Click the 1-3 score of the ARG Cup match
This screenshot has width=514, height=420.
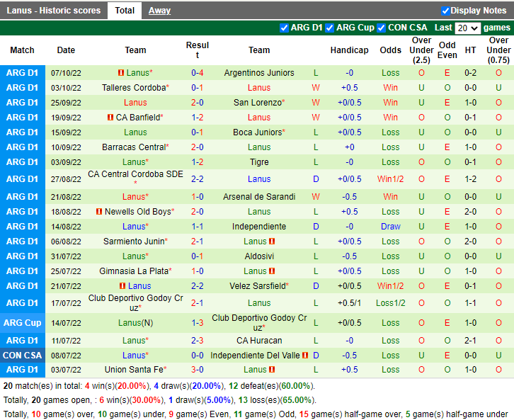tap(198, 323)
